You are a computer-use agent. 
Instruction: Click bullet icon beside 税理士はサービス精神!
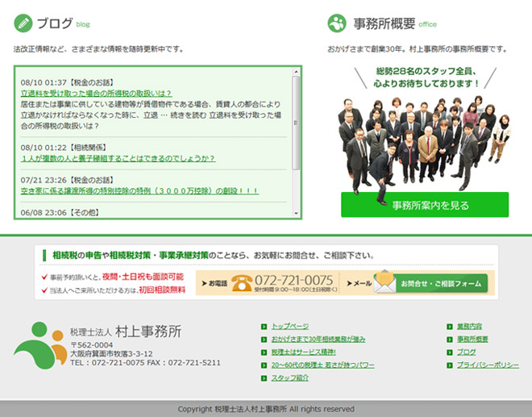[264, 352]
